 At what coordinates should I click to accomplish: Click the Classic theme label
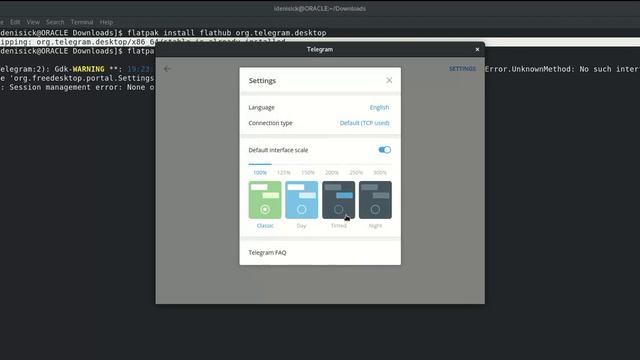coord(265,226)
